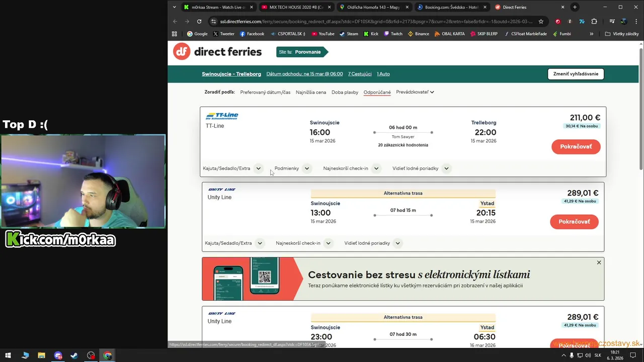Open the Binance bookmark
Image resolution: width=644 pixels, height=362 pixels.
click(419, 34)
